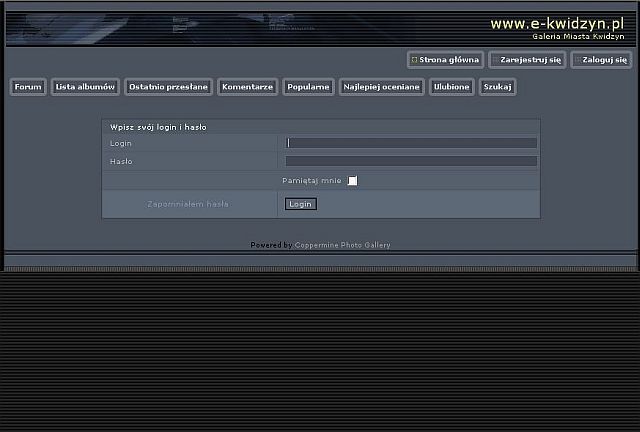Open the Zarejestruj się registration page
Image resolution: width=640 pixels, height=432 pixels.
coord(530,60)
